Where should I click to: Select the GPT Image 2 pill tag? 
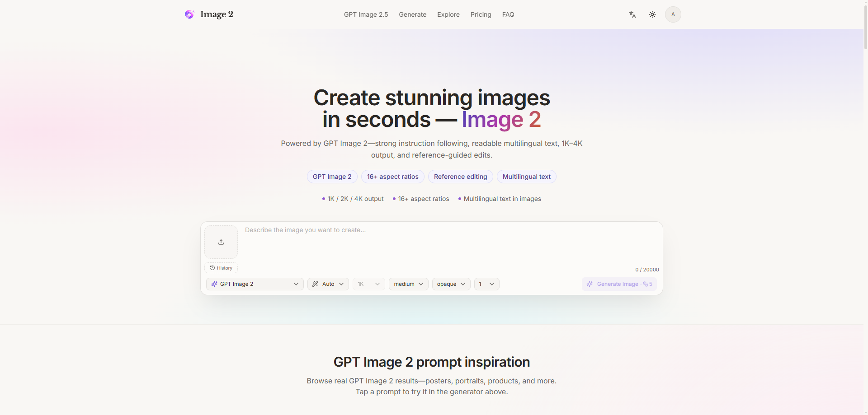pyautogui.click(x=332, y=177)
